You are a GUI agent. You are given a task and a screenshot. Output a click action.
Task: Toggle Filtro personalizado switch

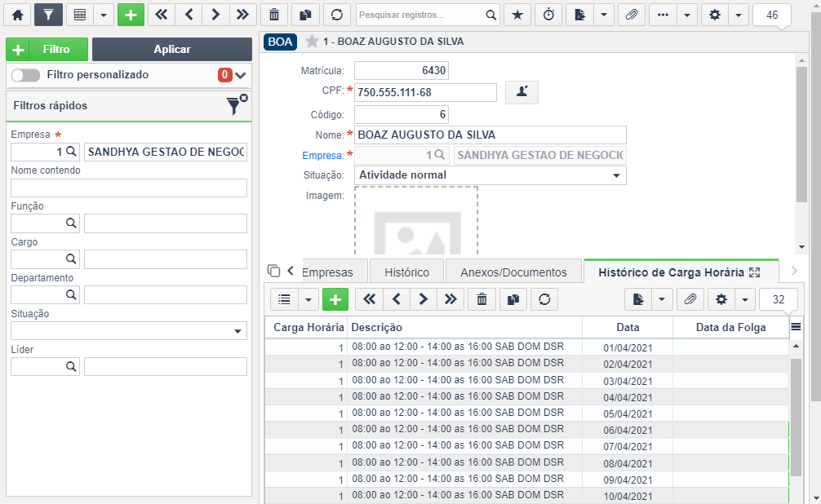pos(25,75)
